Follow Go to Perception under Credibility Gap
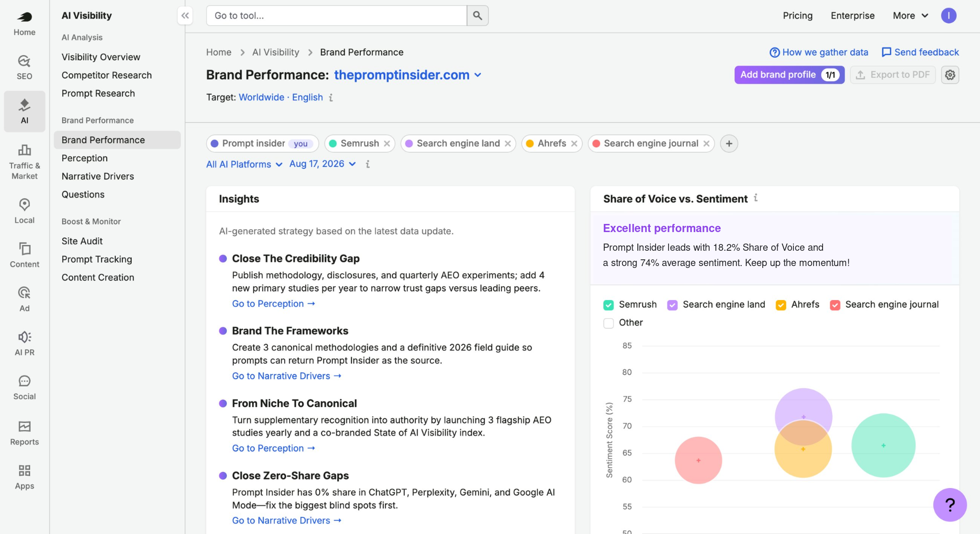 click(x=273, y=304)
